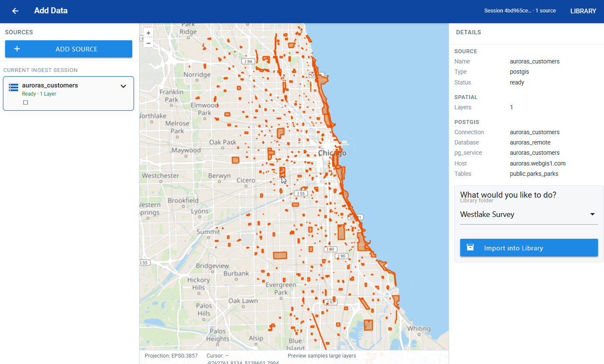Click the CURRENT INGEST SESSION heading
The width and height of the screenshot is (604, 364).
(40, 70)
